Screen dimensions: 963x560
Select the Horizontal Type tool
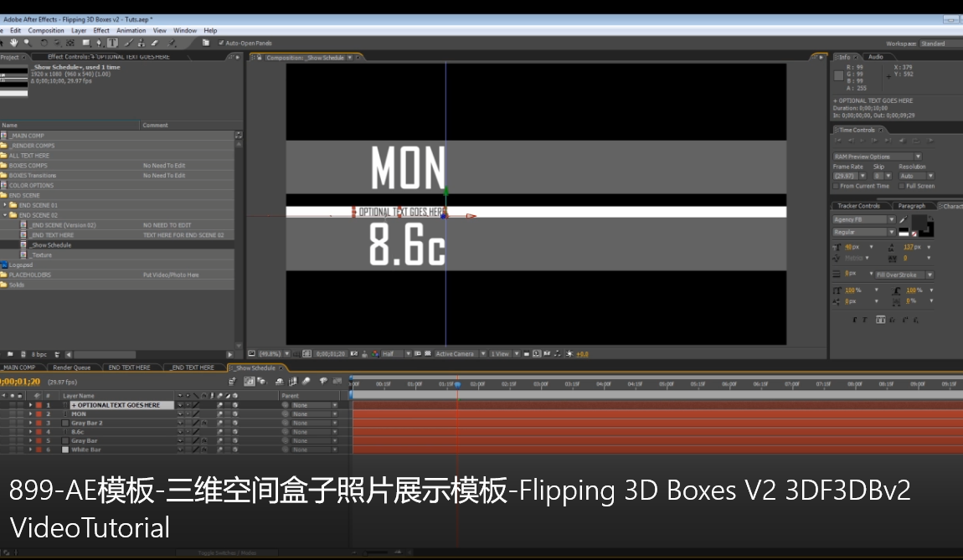112,43
